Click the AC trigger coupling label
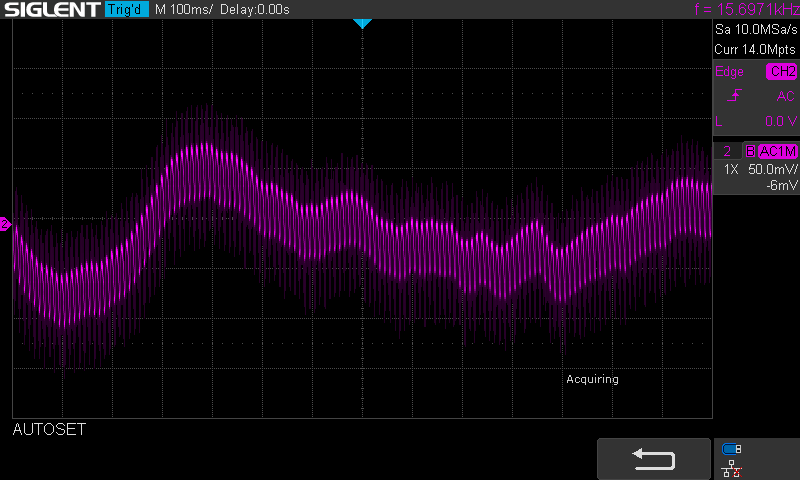This screenshot has width=800, height=480. coord(785,96)
